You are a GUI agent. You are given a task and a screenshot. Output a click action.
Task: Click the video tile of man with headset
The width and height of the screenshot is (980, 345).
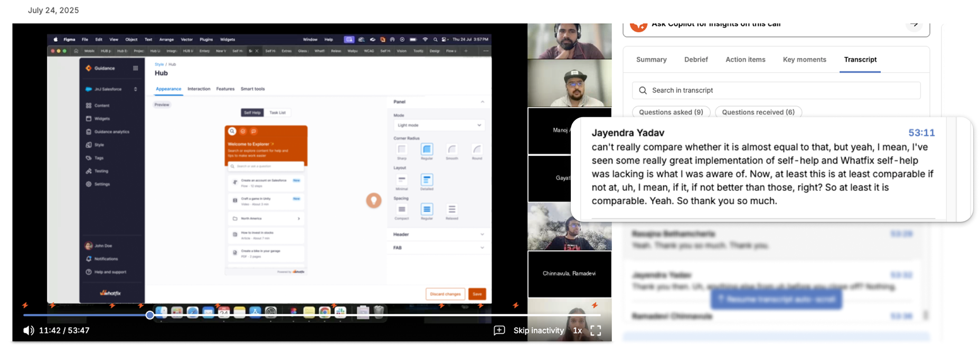pos(570,41)
